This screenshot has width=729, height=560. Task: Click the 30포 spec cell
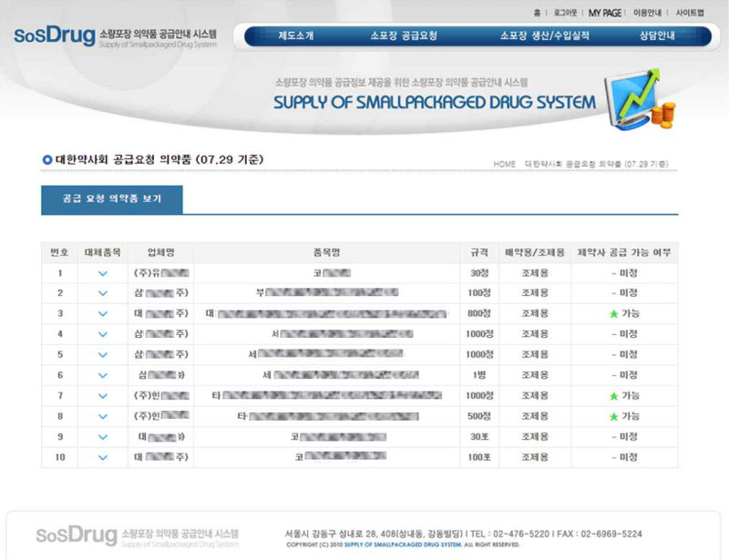point(479,437)
